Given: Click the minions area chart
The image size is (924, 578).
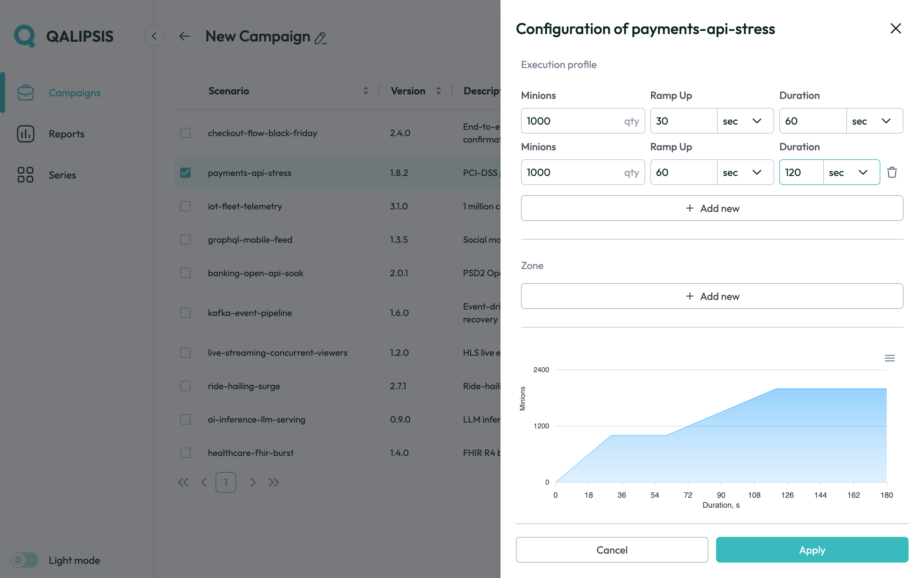Looking at the screenshot, I should (721, 435).
